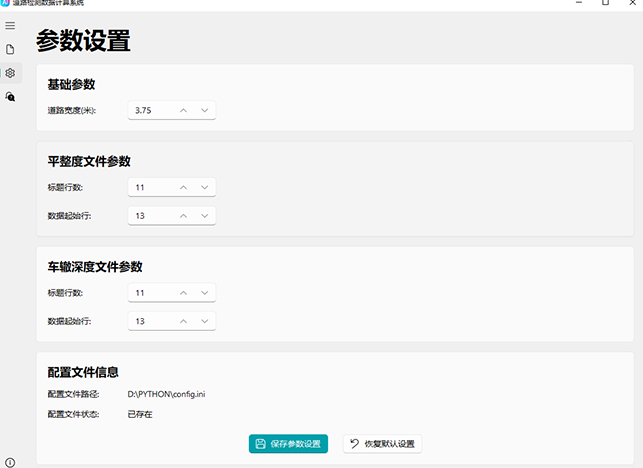Increase 平整度 数据起始行 value
643x468 pixels.
(x=183, y=215)
